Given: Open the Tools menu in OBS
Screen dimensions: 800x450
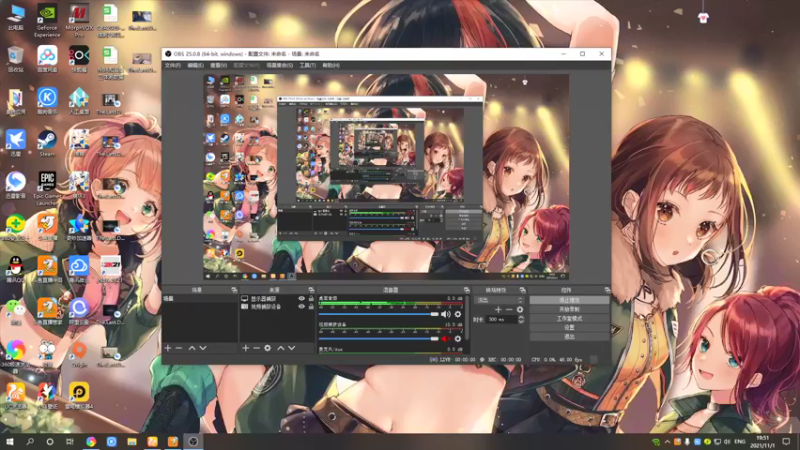Looking at the screenshot, I should point(308,65).
